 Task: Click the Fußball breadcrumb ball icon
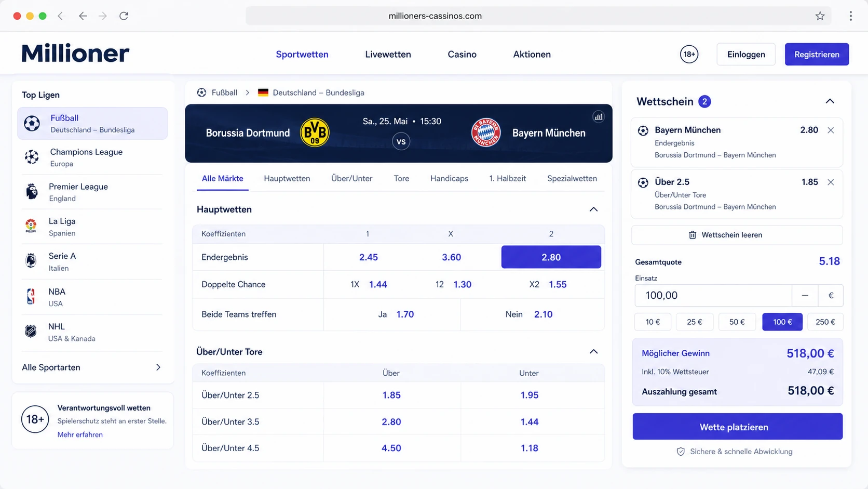click(201, 92)
